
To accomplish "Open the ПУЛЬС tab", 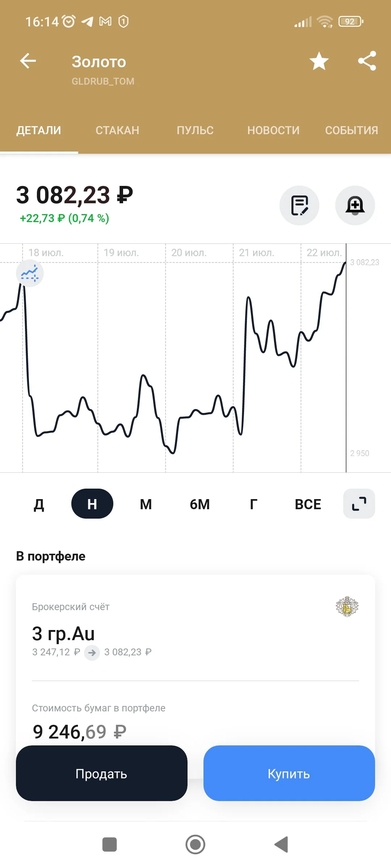I will [x=195, y=130].
